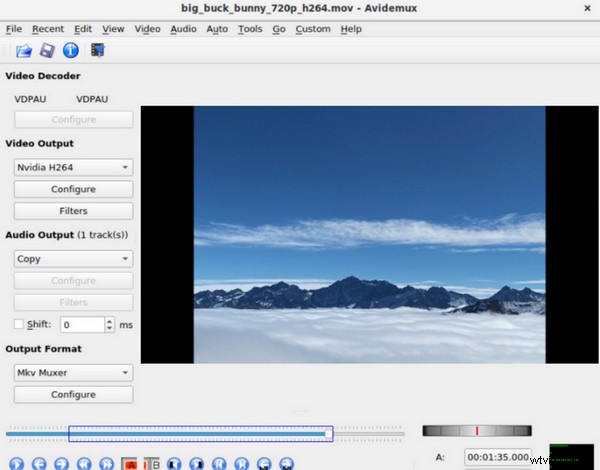Open video Filters under Video Output

pyautogui.click(x=73, y=211)
